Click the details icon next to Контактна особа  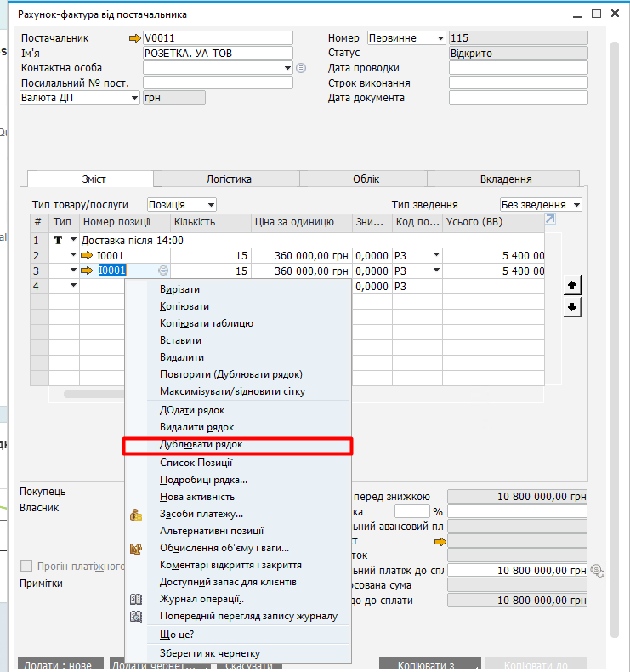[x=301, y=68]
